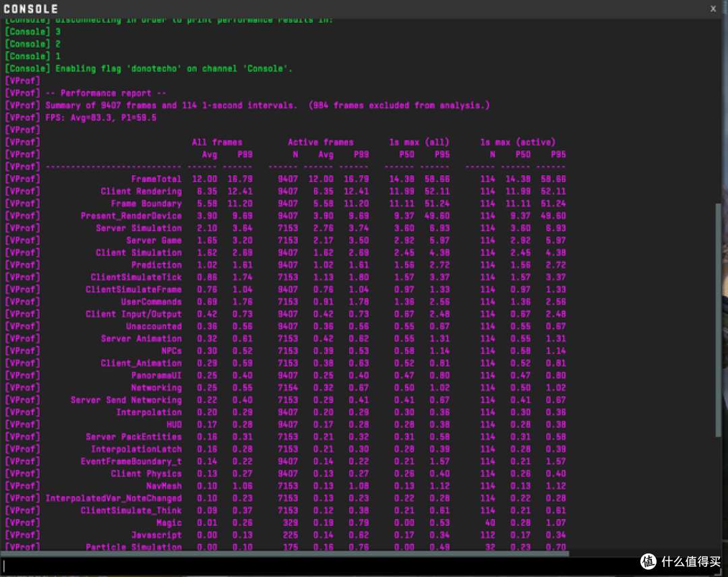Click the "1s max (all)" column header
728x577 pixels.
[x=419, y=142]
